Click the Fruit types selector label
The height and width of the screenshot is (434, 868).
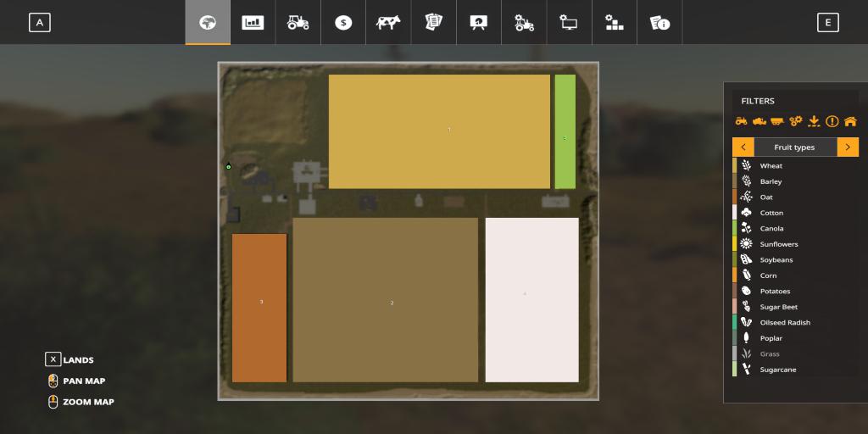click(x=794, y=147)
